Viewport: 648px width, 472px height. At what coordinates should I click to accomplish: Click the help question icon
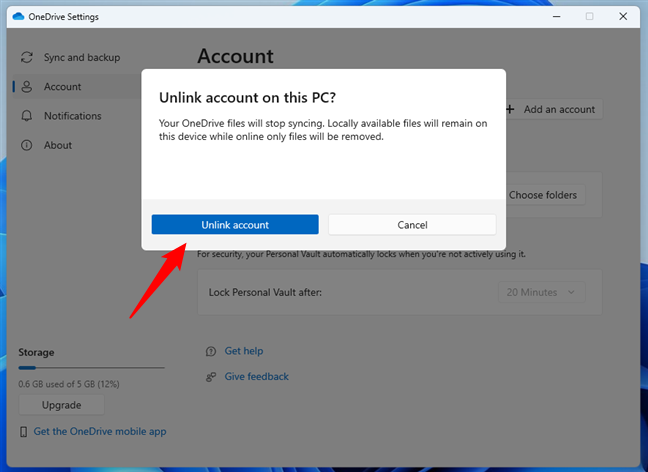click(211, 351)
